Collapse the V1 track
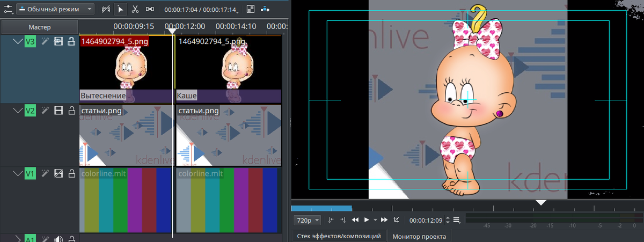This screenshot has width=644, height=242. 17,173
